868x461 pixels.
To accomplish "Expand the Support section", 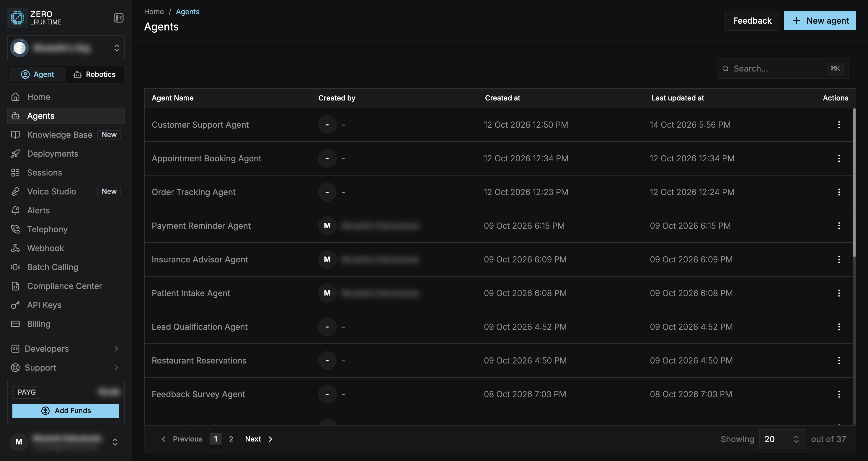I will [66, 367].
